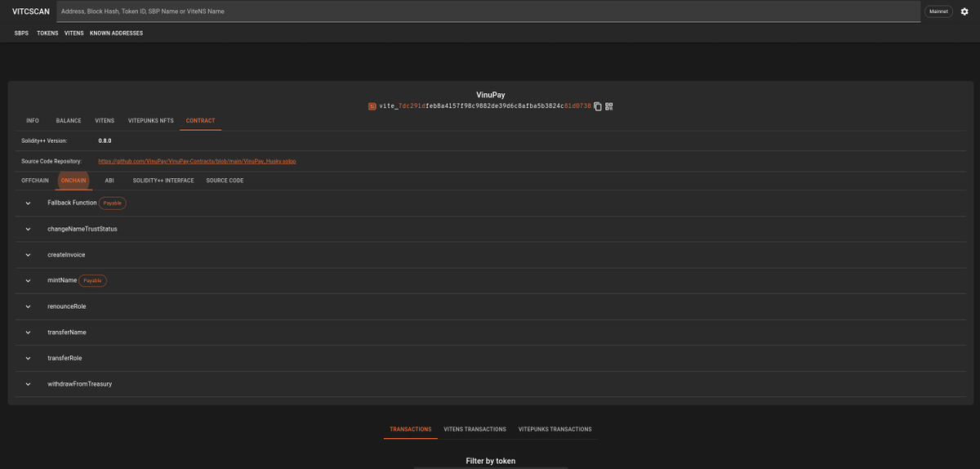Select the VITENS TRANSACTIONS tab
The width and height of the screenshot is (980, 469).
pyautogui.click(x=474, y=429)
